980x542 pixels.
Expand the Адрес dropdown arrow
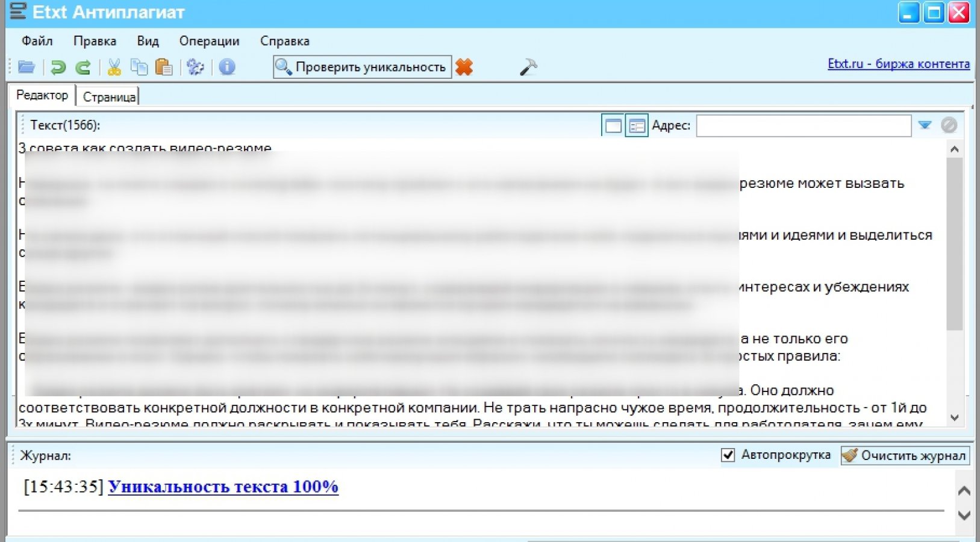coord(925,125)
